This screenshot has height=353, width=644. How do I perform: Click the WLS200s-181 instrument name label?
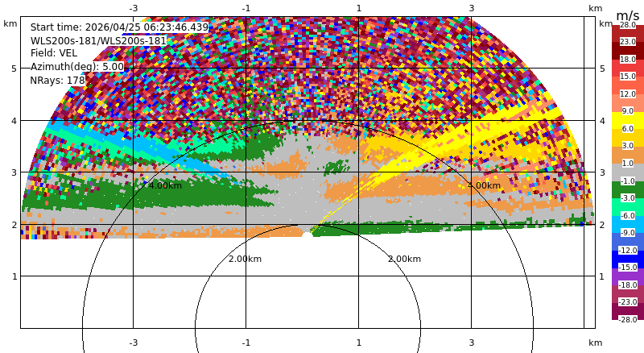click(98, 41)
